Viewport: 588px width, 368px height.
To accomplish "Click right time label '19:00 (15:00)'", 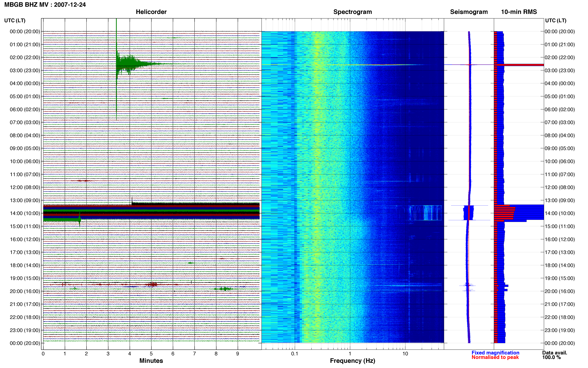I will [x=560, y=278].
